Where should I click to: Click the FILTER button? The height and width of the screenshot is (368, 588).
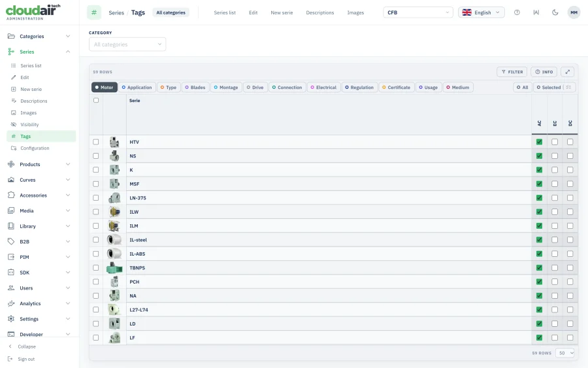(512, 72)
